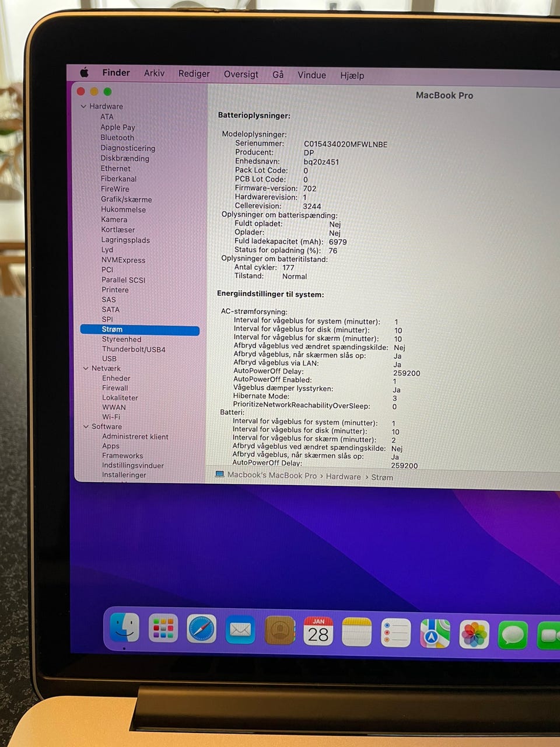
Task: Open the Rediger menu
Action: coord(194,74)
